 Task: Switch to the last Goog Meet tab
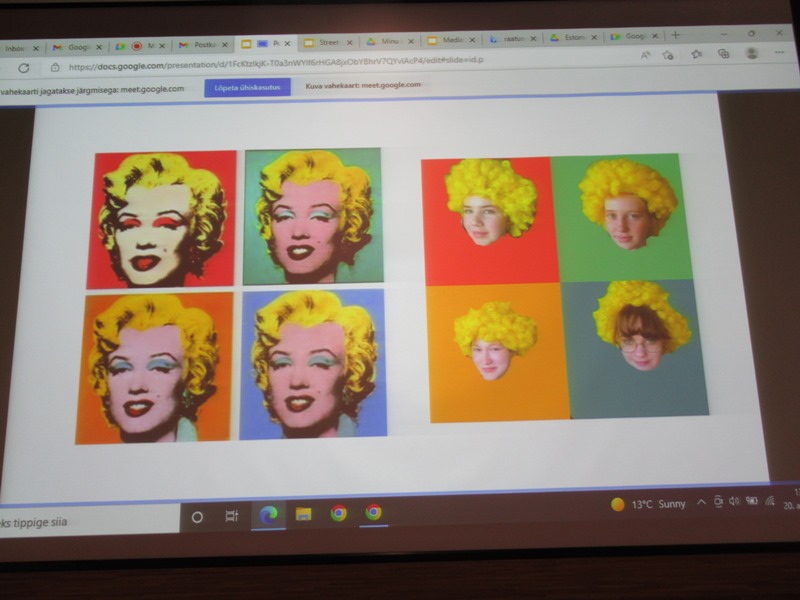[635, 36]
